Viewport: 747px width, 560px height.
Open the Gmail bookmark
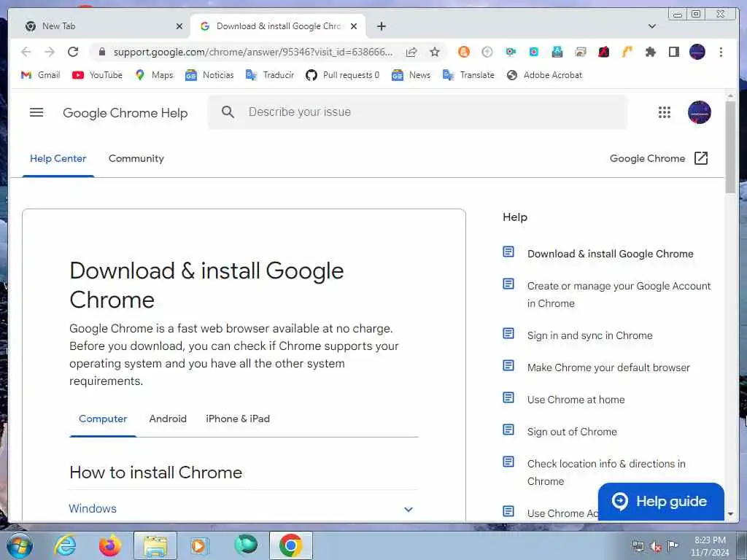tap(41, 75)
